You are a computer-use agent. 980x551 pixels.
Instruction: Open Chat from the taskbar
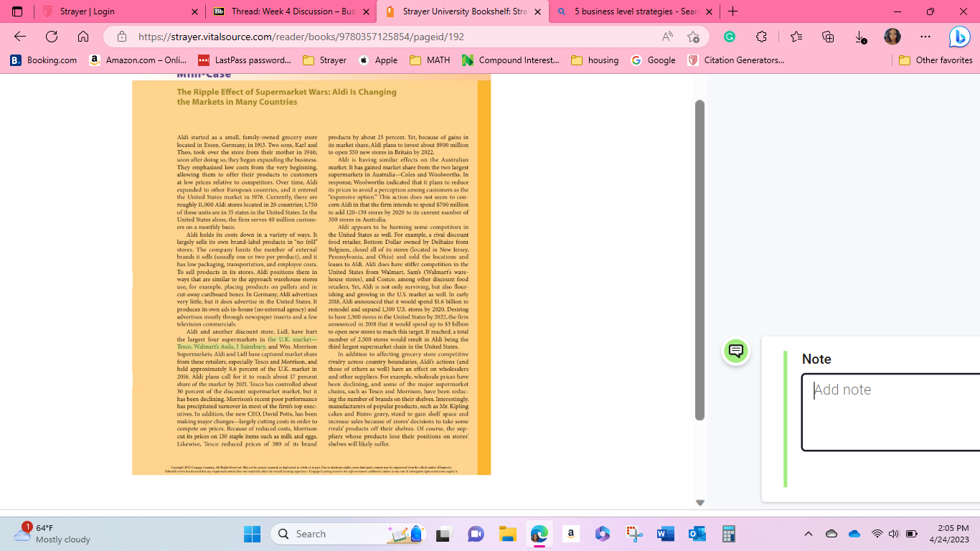[x=476, y=534]
